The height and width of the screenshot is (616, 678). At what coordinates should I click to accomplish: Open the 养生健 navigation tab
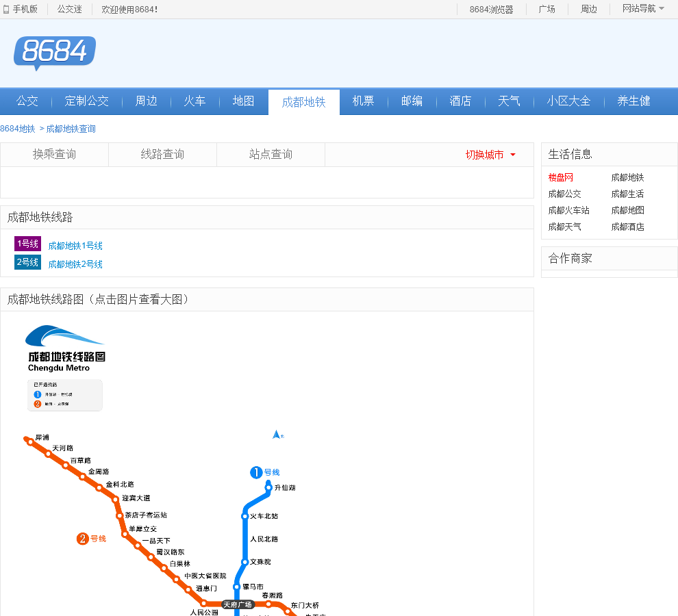tap(633, 101)
